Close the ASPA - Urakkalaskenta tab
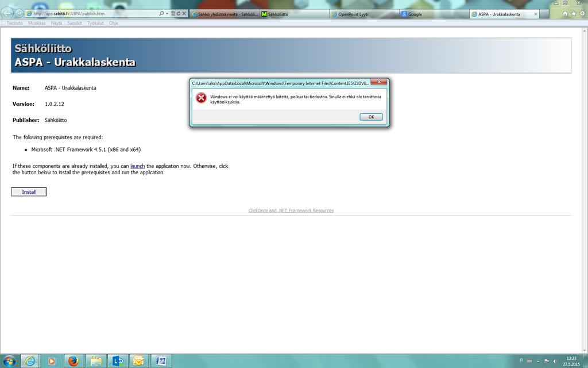Screen dimensions: 588x368 [x=536, y=14]
